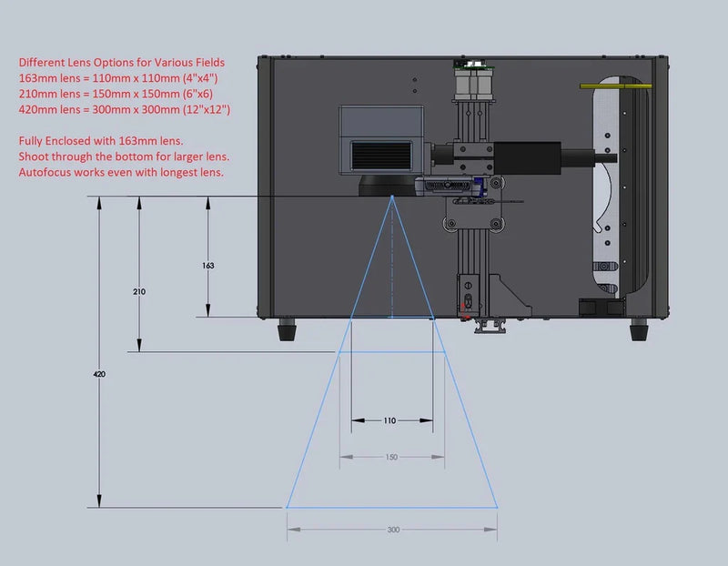Click the stepper motor under the circuit board
Viewport: 728px width, 566px height.
click(472, 84)
